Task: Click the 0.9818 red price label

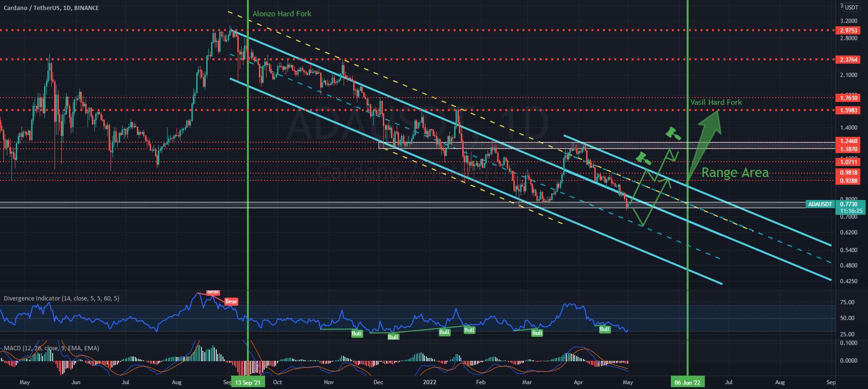Action: click(x=849, y=173)
